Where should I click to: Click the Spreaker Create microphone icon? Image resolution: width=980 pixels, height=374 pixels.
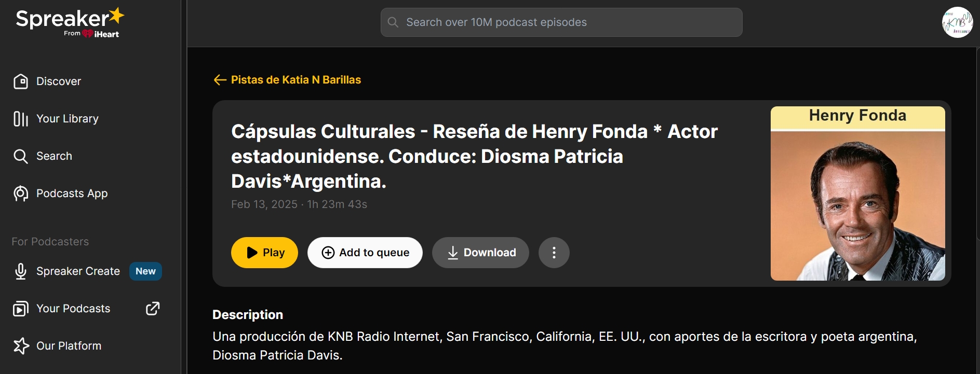tap(21, 271)
